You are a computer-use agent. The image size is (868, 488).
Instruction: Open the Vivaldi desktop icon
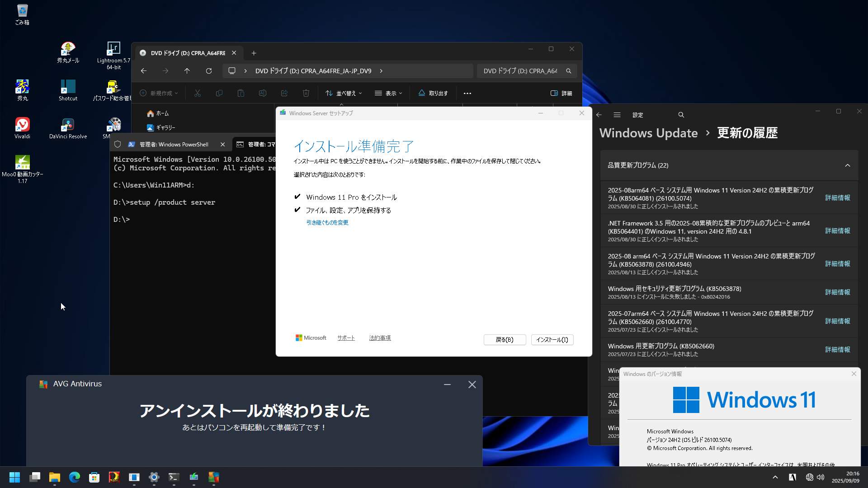click(22, 128)
